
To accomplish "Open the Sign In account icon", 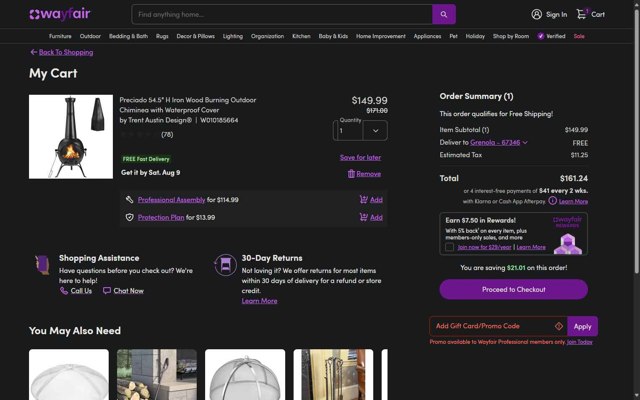I will pos(536,14).
